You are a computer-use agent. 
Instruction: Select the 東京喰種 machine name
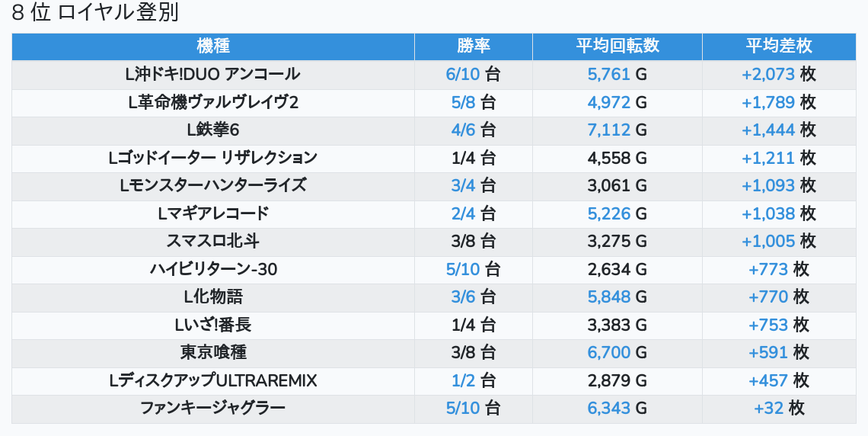point(212,352)
